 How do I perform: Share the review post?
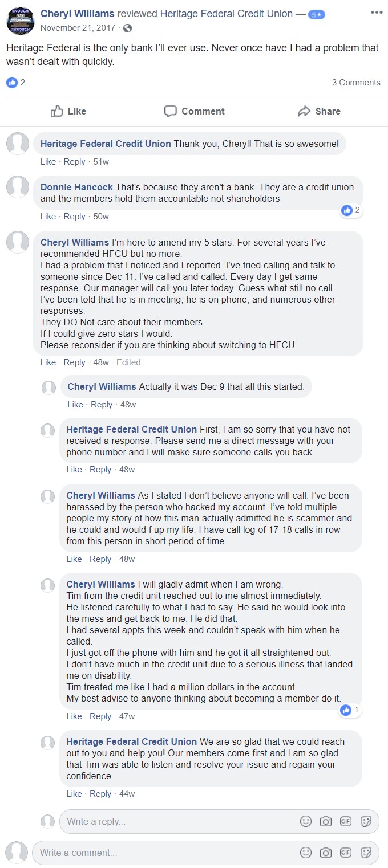(x=319, y=111)
